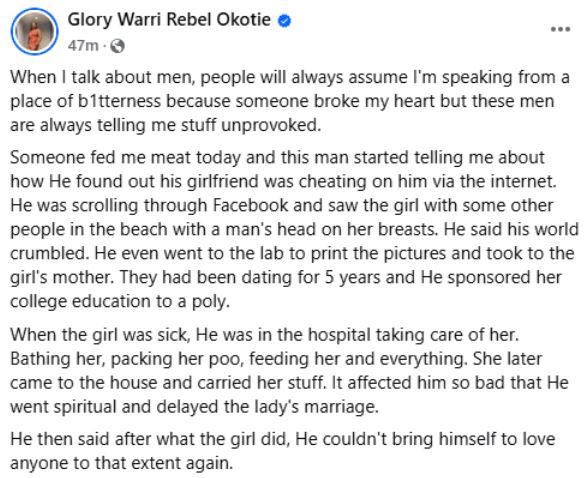Screen dimensions: 585x478
Task: Click the paragraph starting 'When the girl was sick'
Action: 289,371
